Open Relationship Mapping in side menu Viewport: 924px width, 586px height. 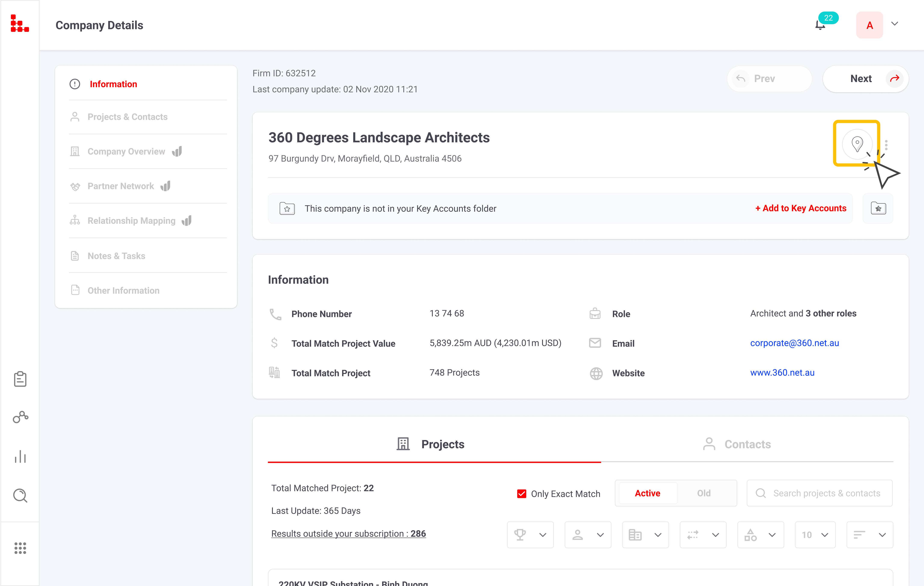pos(131,221)
